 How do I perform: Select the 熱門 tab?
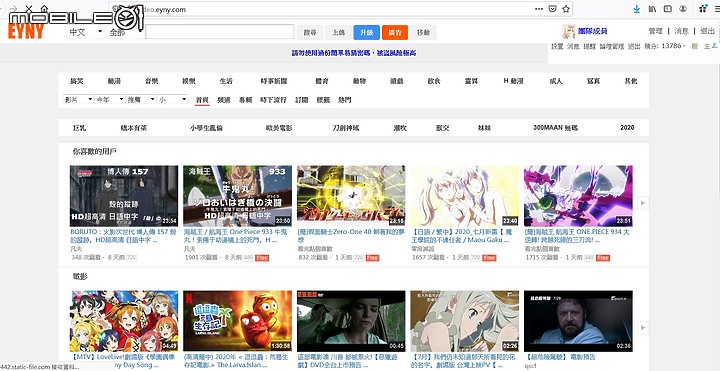[x=344, y=100]
